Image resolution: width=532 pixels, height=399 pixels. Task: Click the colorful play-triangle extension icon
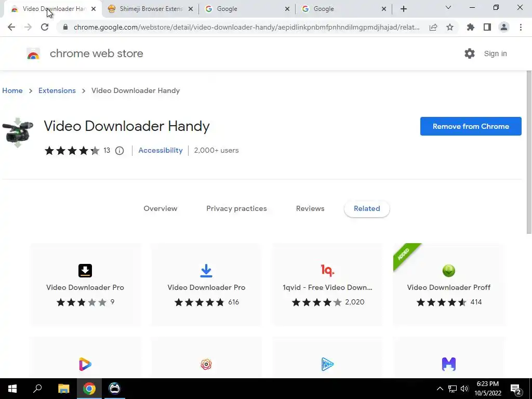[85, 364]
